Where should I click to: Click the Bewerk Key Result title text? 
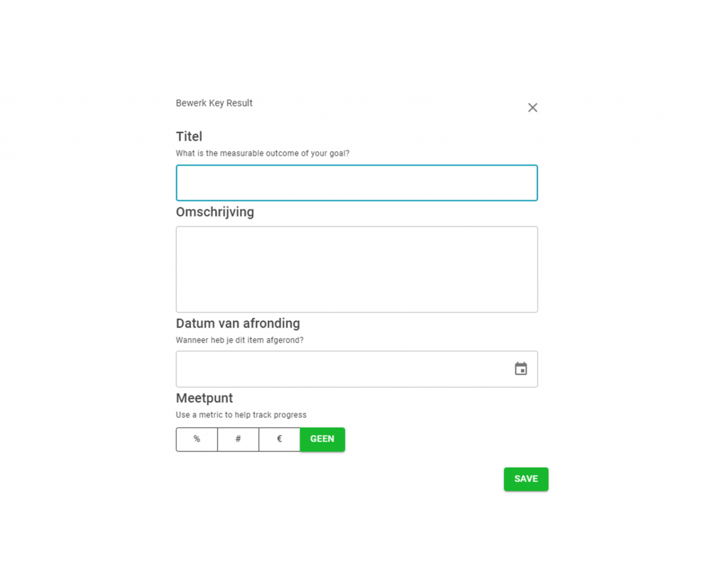point(214,103)
